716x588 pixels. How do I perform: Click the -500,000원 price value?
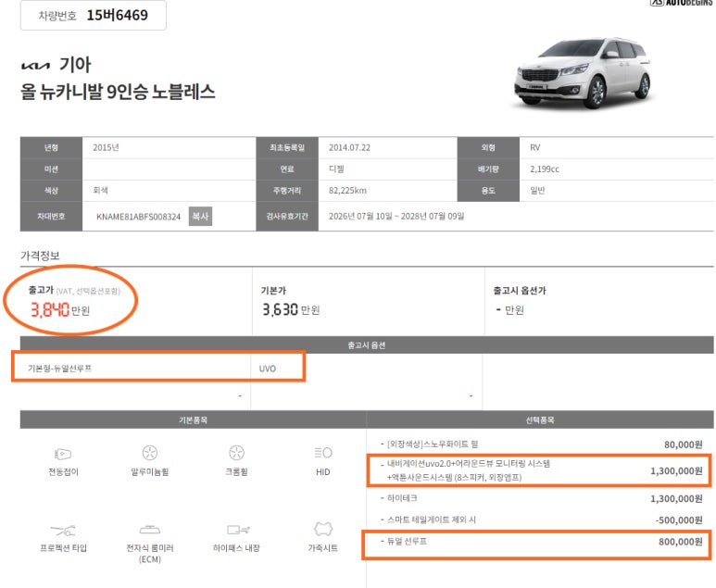click(679, 520)
